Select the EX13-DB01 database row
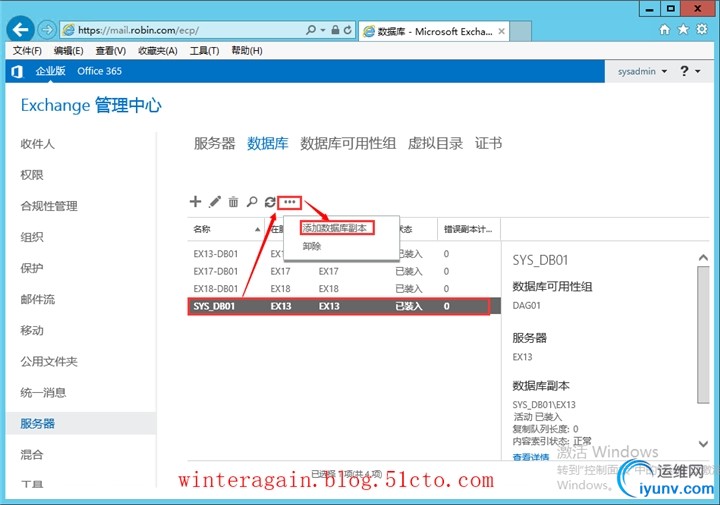 [344, 254]
